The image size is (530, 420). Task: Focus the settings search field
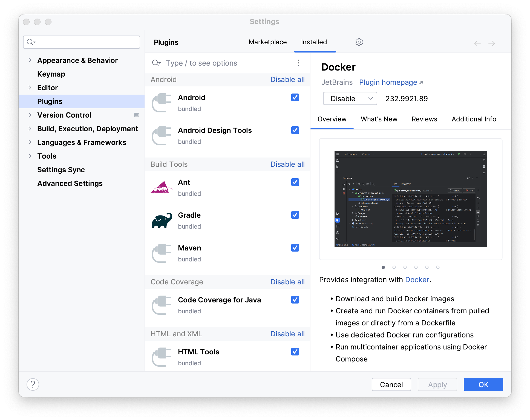[x=82, y=42]
